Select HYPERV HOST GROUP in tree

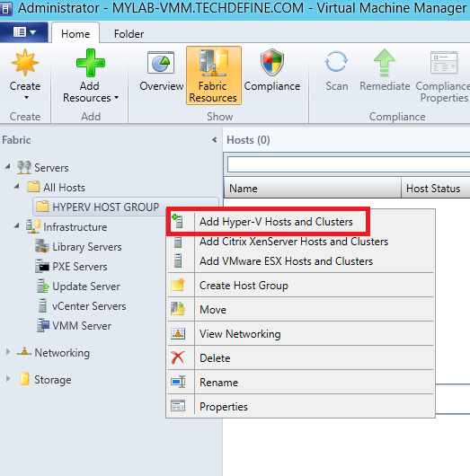(x=105, y=207)
